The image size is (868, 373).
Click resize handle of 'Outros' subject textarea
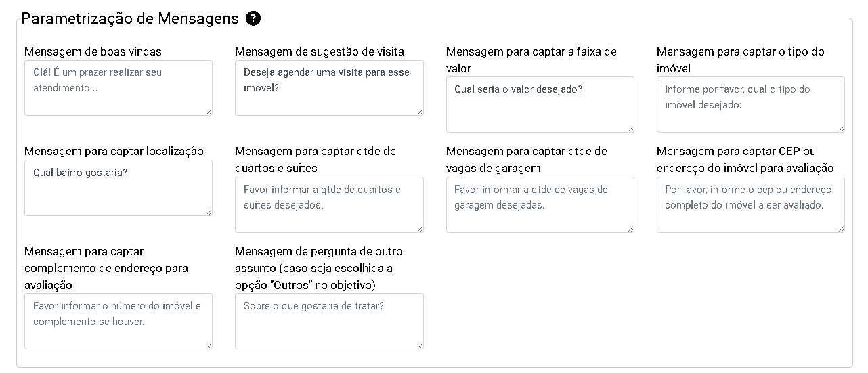(420, 345)
